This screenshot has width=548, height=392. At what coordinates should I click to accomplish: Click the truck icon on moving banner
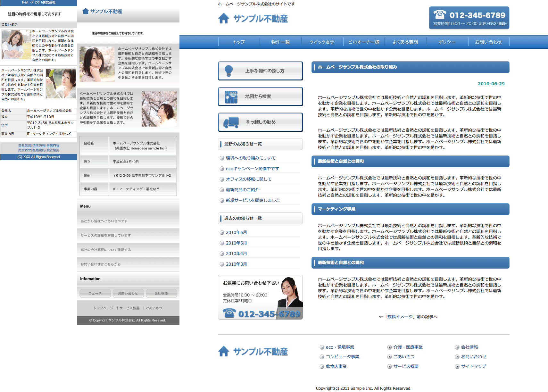tap(231, 122)
